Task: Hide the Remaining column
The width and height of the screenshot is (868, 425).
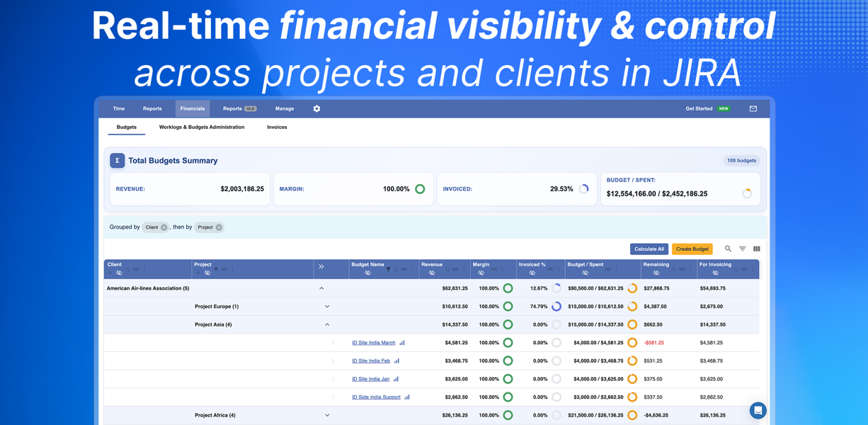Action: click(x=656, y=273)
